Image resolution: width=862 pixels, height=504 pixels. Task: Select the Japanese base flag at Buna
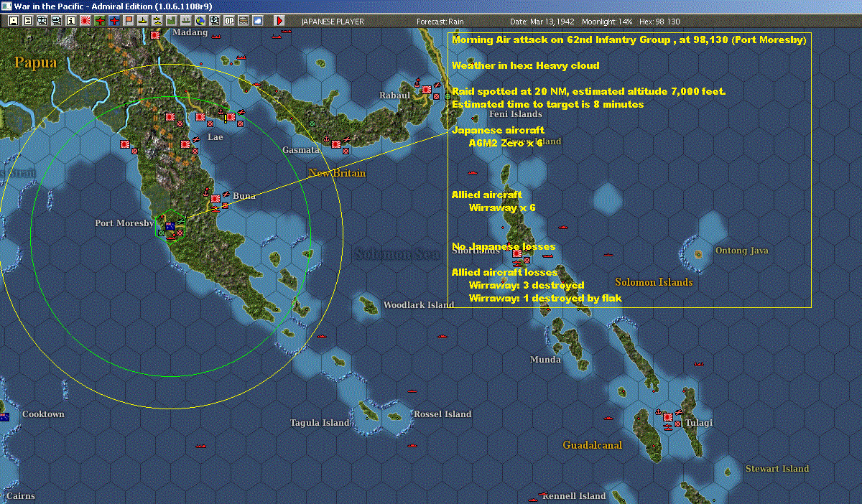click(215, 199)
